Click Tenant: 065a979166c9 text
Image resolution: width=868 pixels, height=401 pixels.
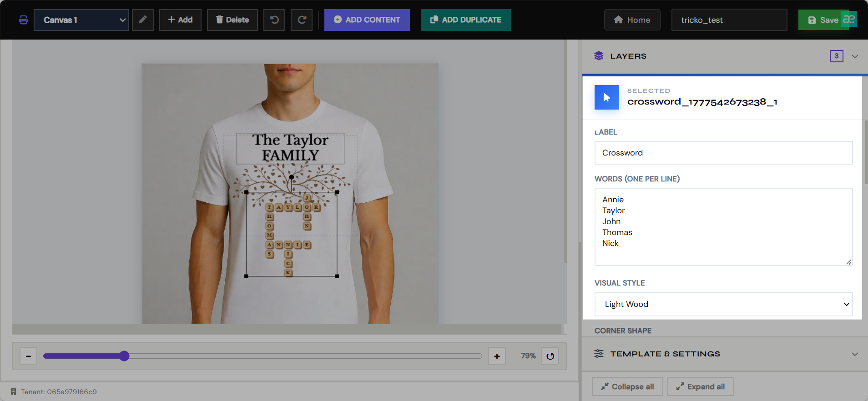click(x=59, y=391)
